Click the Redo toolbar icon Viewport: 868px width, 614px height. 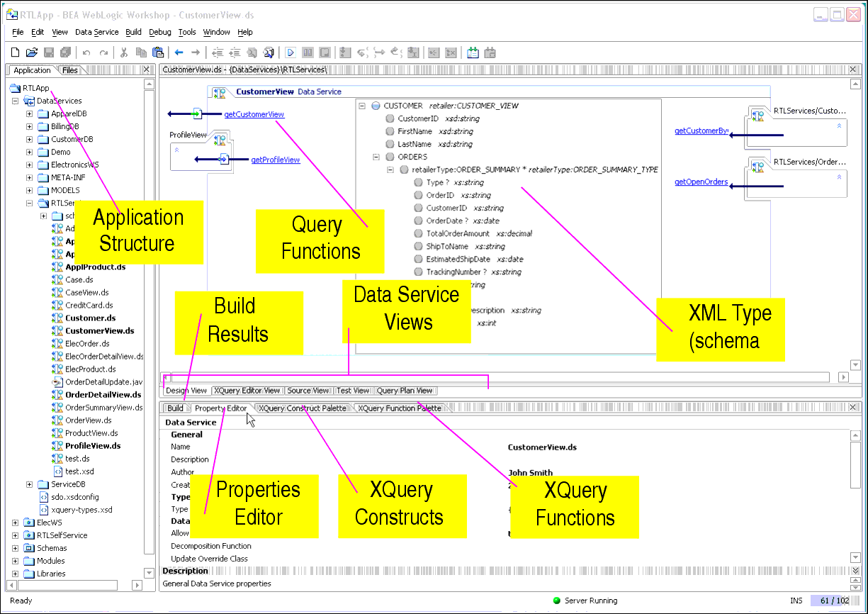(103, 52)
